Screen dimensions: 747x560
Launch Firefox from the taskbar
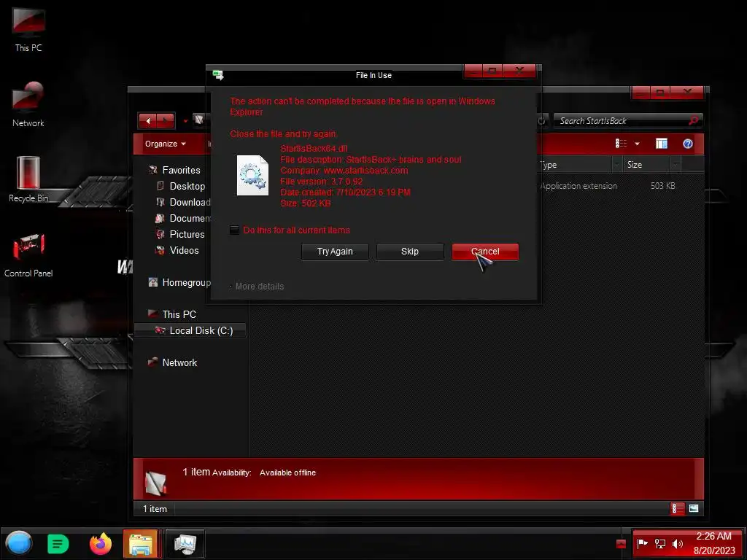[x=101, y=544]
